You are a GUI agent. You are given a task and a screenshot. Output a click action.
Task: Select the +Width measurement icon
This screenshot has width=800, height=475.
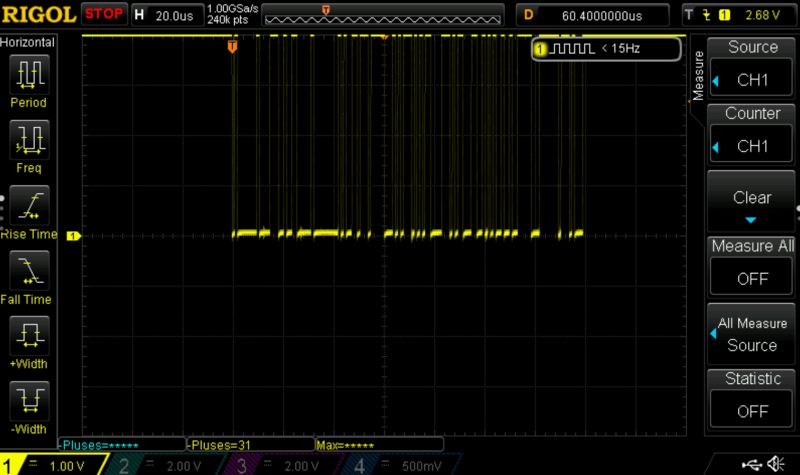coord(30,336)
